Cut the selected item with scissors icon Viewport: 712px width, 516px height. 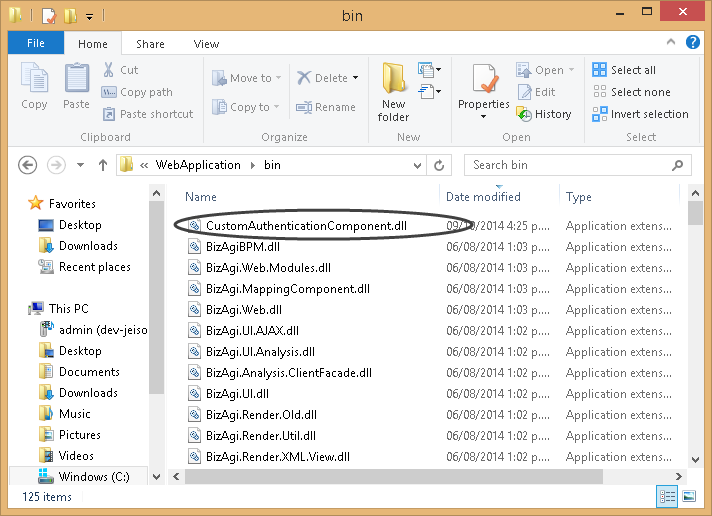(109, 70)
